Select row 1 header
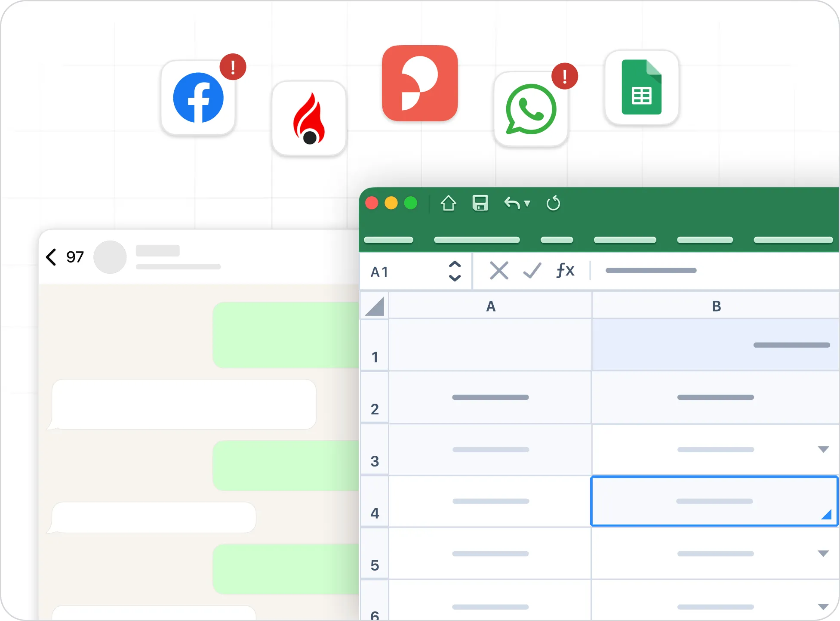 tap(374, 345)
